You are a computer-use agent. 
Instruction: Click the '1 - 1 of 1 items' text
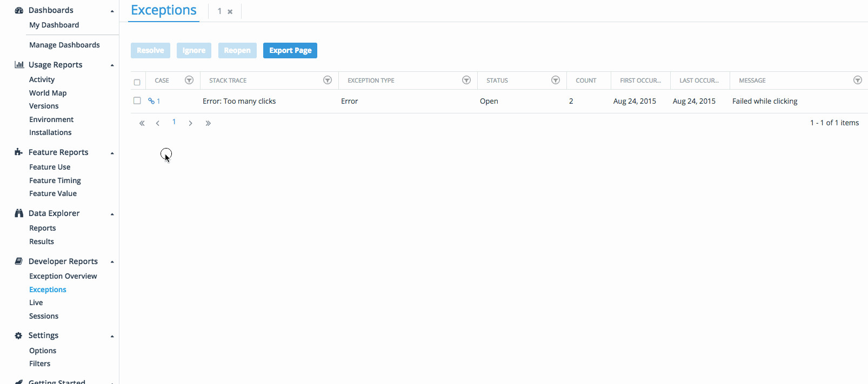(834, 123)
